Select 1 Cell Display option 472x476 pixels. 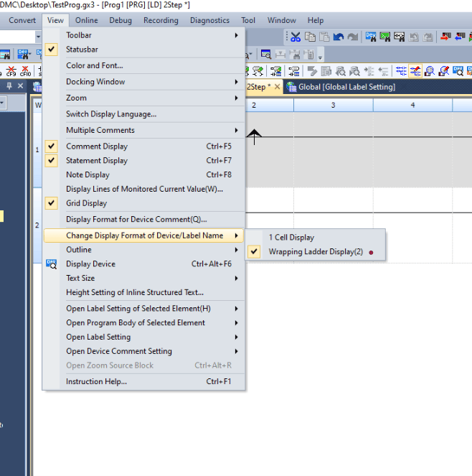(x=316, y=238)
